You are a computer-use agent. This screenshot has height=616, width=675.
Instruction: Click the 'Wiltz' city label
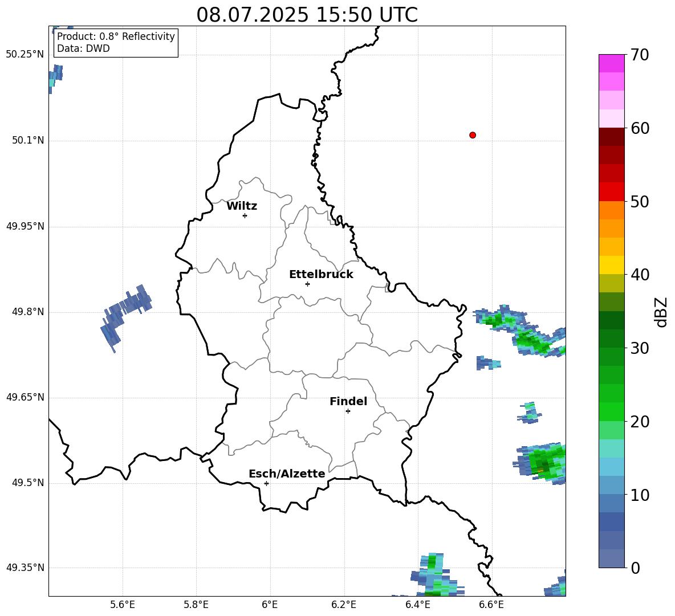[242, 206]
